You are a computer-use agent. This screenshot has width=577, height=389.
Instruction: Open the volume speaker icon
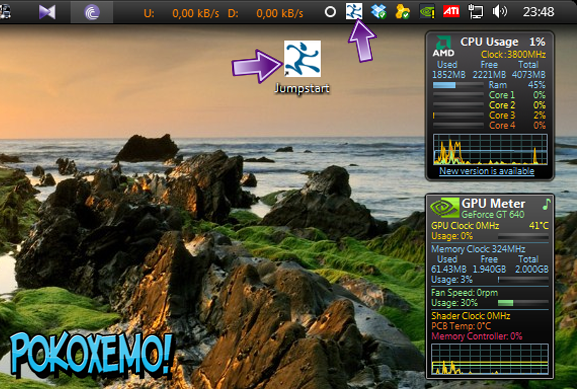[x=499, y=12]
